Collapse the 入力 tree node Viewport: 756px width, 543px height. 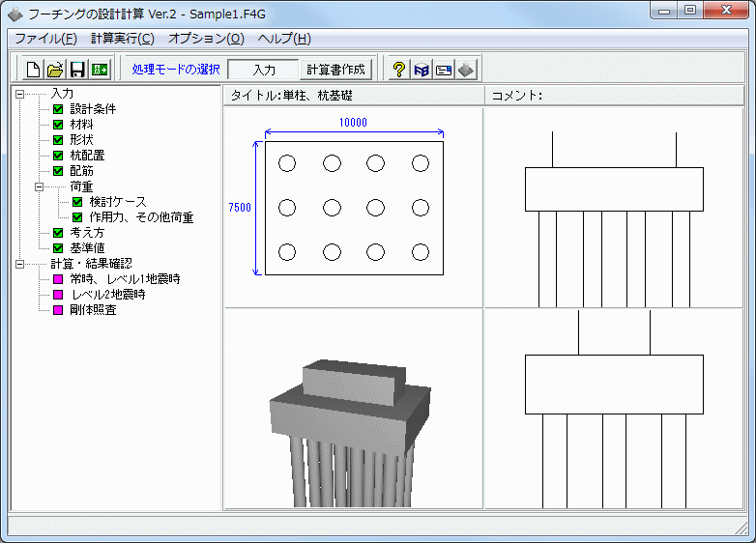(19, 94)
